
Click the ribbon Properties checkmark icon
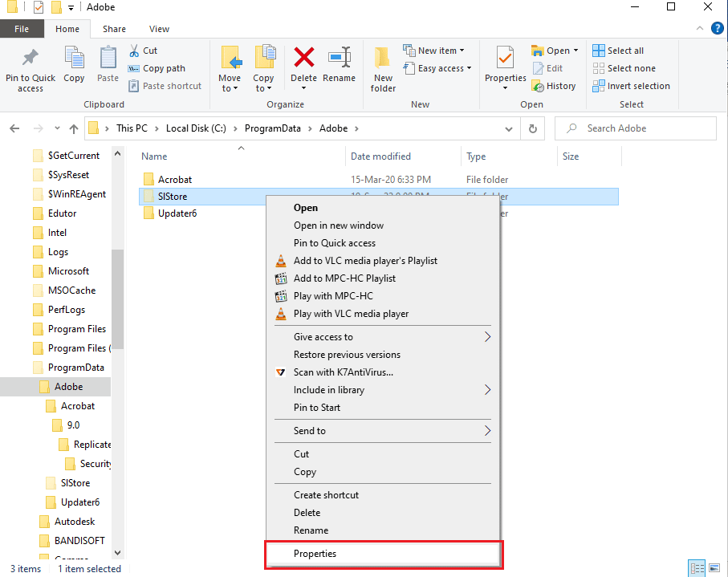pyautogui.click(x=505, y=58)
